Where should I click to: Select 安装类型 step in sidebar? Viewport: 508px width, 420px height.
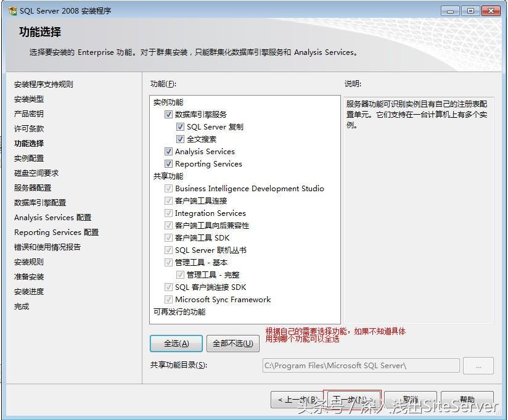click(29, 99)
